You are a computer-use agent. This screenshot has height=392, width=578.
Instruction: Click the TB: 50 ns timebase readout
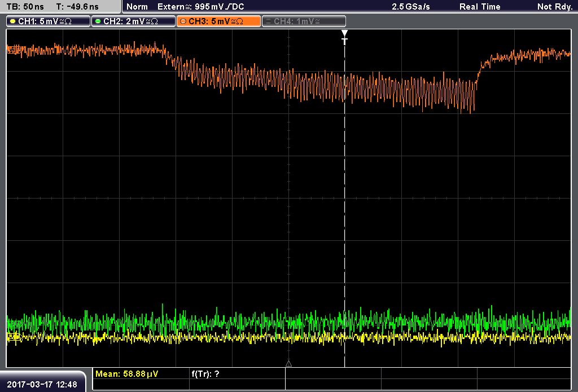[x=25, y=7]
